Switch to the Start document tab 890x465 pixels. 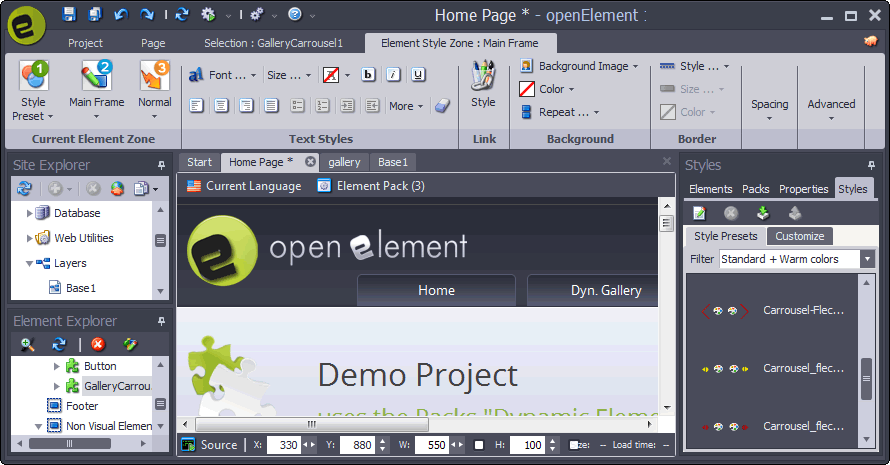pyautogui.click(x=199, y=162)
